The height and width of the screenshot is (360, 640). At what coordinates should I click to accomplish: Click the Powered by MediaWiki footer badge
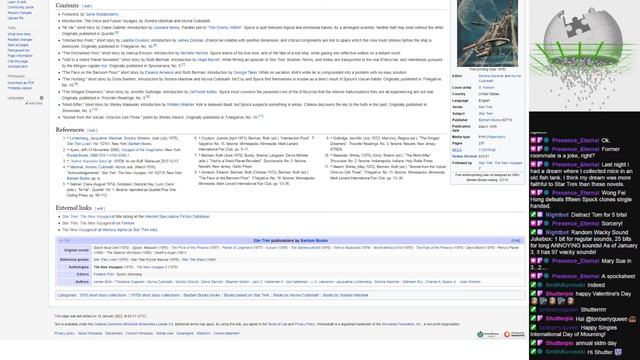514,334
